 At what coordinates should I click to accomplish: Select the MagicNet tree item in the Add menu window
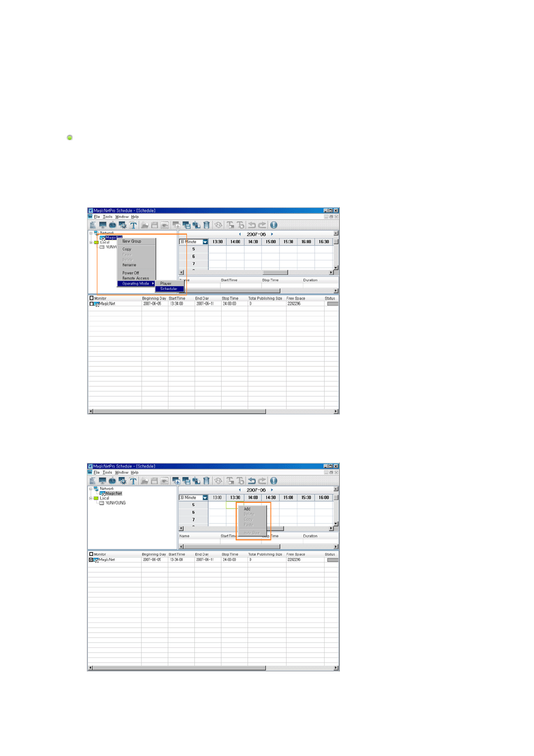click(x=114, y=493)
